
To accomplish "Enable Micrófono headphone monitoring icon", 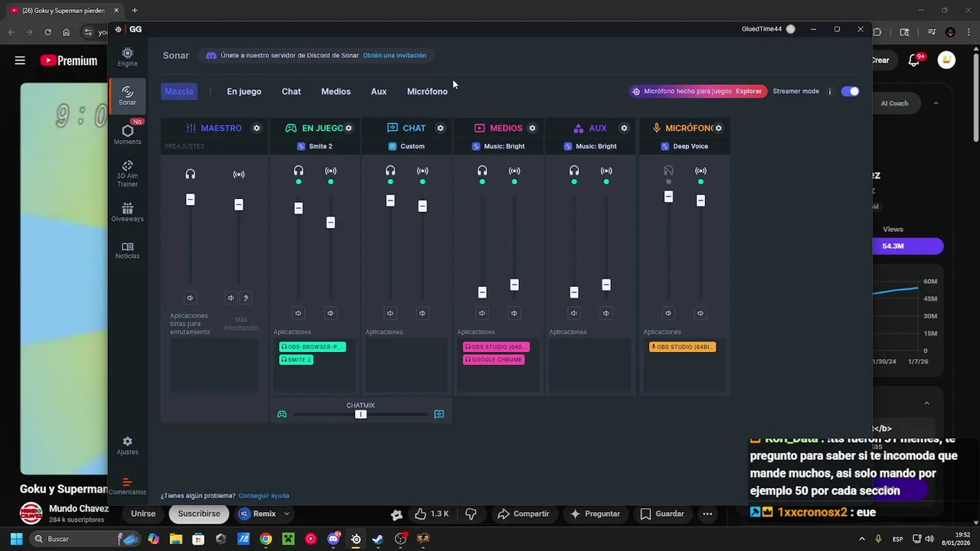I will 668,171.
